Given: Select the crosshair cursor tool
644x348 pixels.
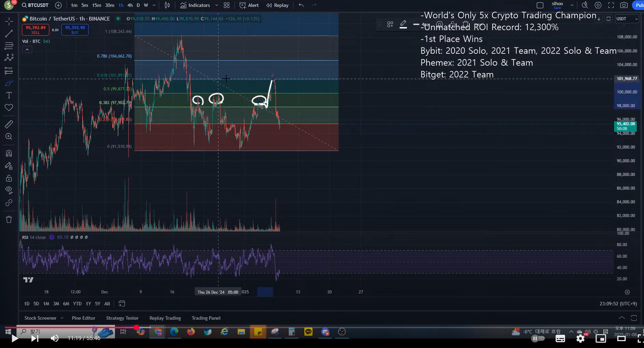Looking at the screenshot, I should pos(9,21).
